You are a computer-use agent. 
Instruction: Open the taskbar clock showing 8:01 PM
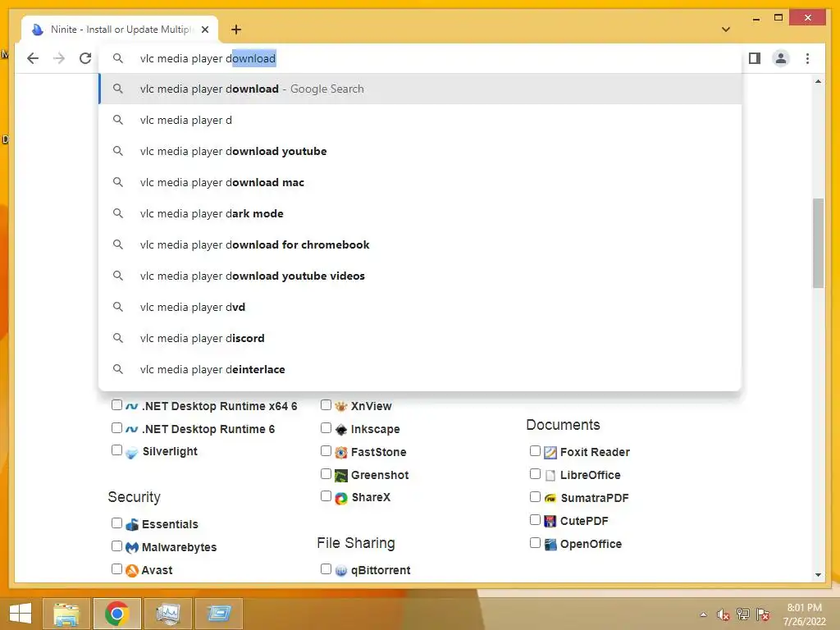point(804,614)
